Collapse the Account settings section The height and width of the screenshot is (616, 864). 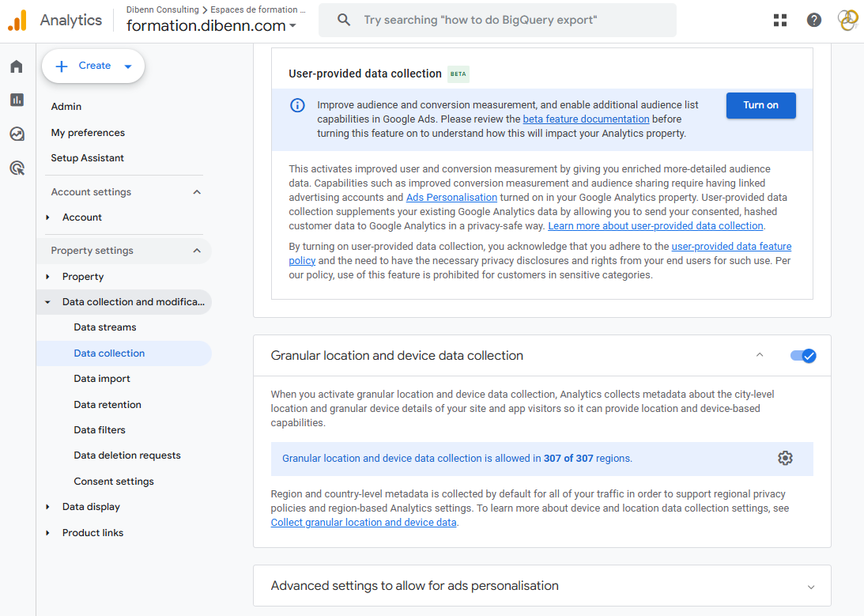197,192
